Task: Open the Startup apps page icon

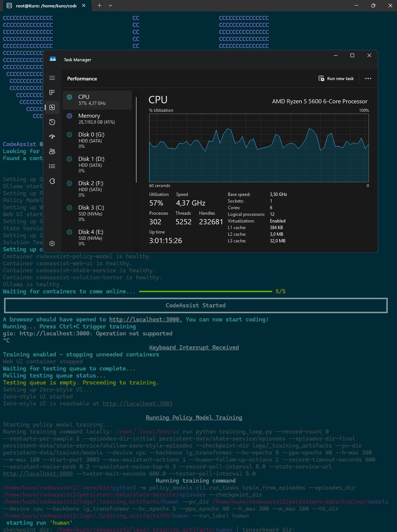Action: tap(52, 137)
